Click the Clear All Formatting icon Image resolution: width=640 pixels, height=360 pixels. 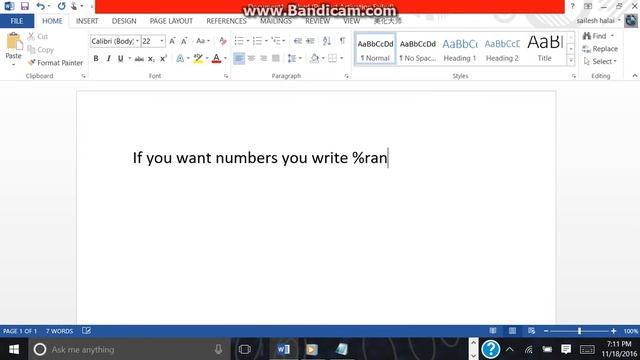click(222, 41)
